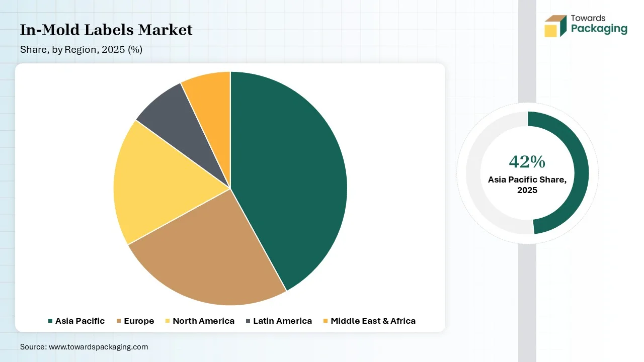
Task: Click the North America legend label
Action: pyautogui.click(x=203, y=321)
